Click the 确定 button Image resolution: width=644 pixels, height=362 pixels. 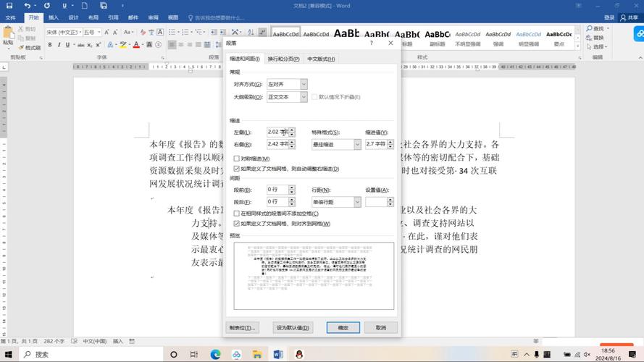pos(343,327)
